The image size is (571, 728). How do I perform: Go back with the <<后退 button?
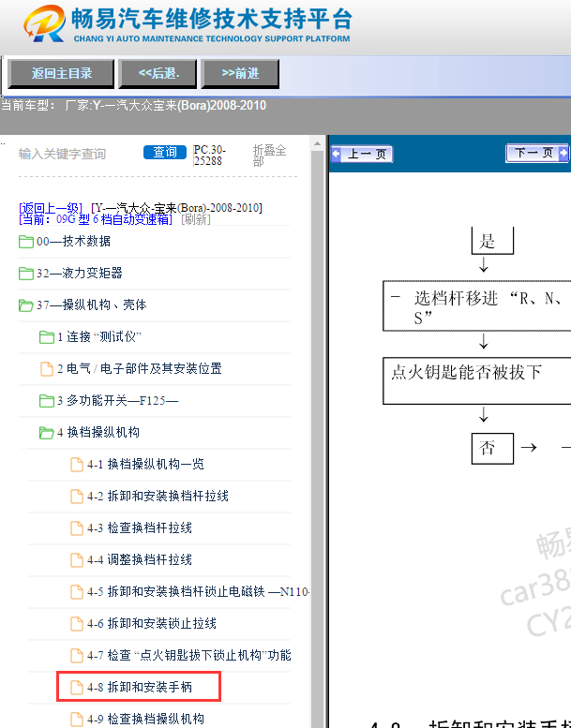point(158,73)
